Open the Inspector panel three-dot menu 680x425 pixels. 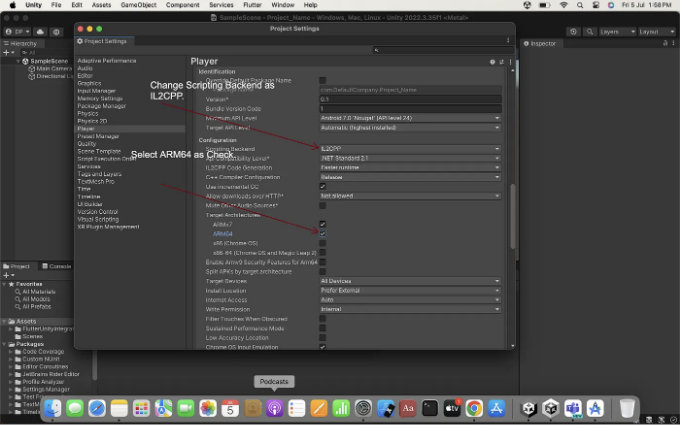673,43
